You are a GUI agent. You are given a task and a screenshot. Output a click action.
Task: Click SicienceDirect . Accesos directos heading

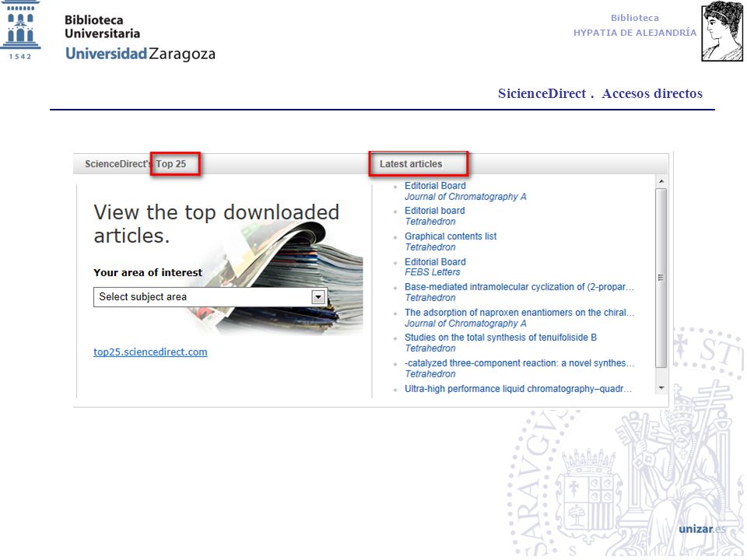pos(600,93)
